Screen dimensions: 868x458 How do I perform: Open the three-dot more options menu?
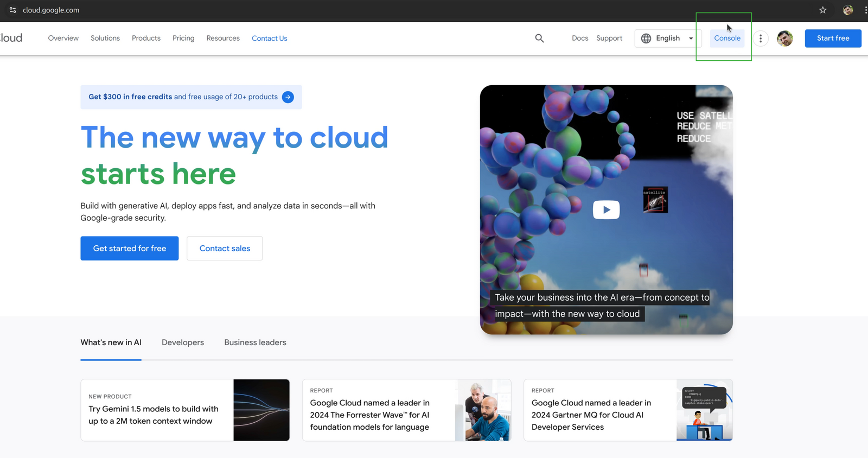click(x=761, y=39)
